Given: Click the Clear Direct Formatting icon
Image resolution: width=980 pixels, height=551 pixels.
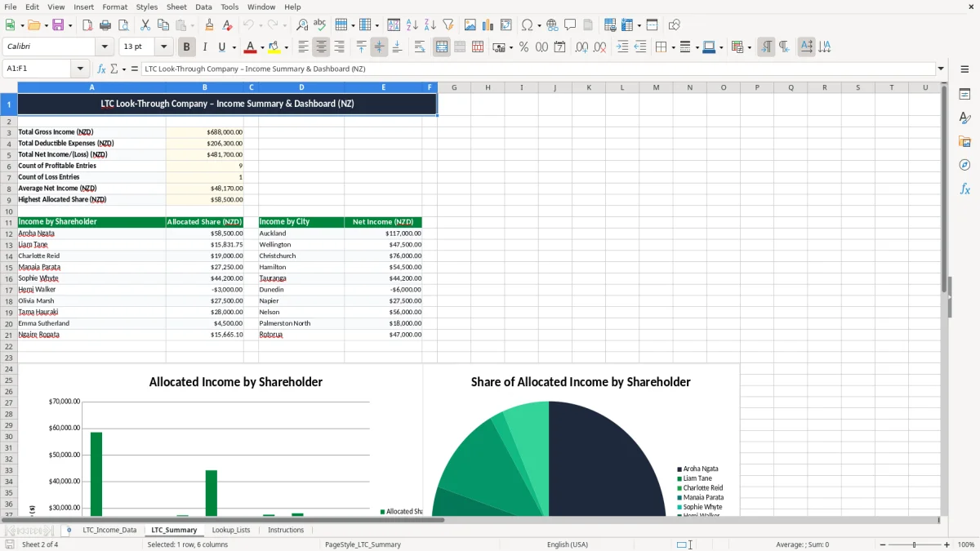Looking at the screenshot, I should [x=228, y=25].
